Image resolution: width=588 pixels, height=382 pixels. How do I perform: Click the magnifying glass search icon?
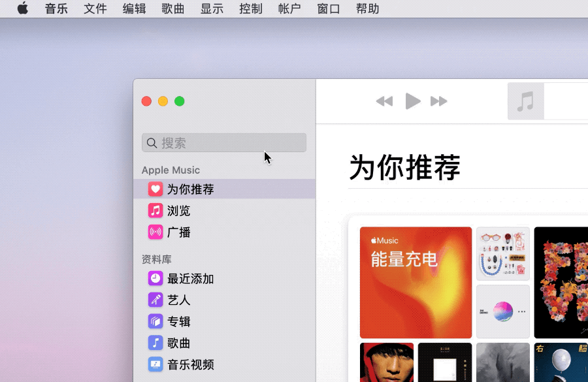coord(152,143)
